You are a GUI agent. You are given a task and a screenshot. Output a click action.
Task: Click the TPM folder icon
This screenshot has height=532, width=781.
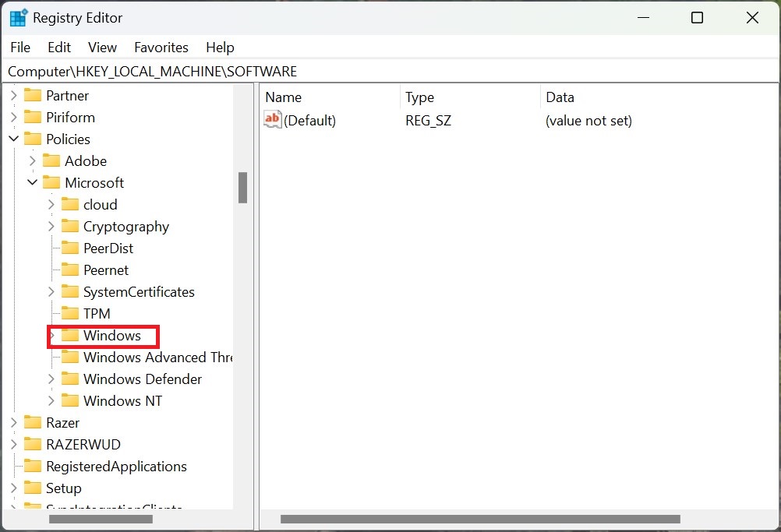click(70, 314)
